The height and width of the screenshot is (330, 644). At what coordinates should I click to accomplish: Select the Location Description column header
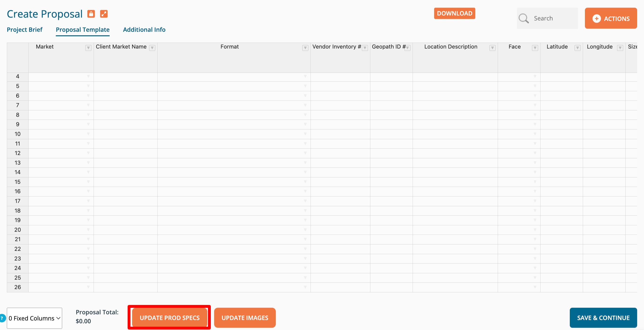point(455,58)
